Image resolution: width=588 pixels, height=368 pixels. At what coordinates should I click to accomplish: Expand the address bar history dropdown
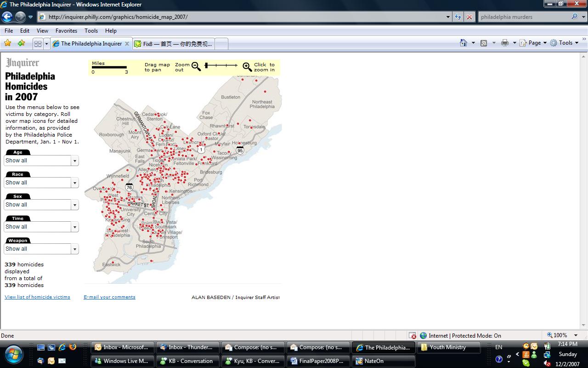448,17
